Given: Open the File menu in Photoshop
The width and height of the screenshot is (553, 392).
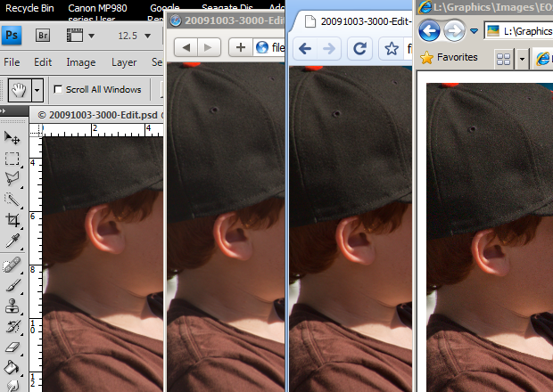Looking at the screenshot, I should pos(12,62).
